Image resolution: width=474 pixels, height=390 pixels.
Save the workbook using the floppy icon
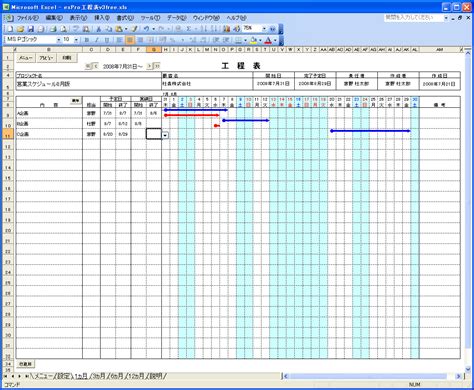pyautogui.click(x=31, y=29)
